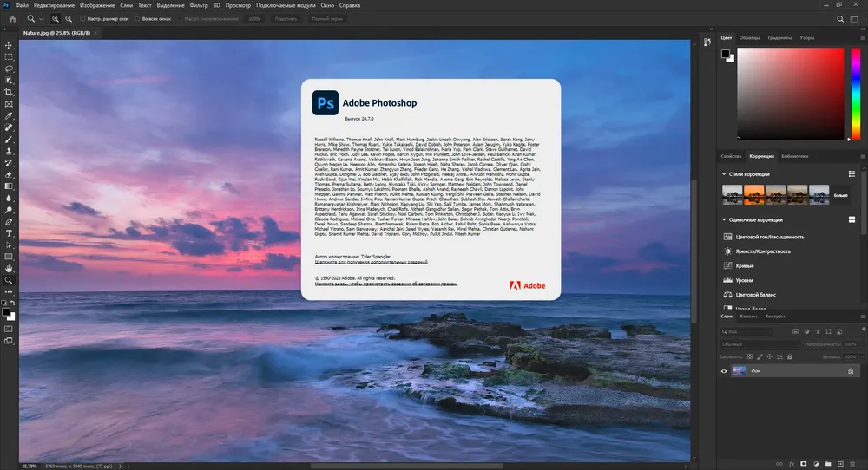Select the Move tool
868x470 pixels.
pos(9,45)
